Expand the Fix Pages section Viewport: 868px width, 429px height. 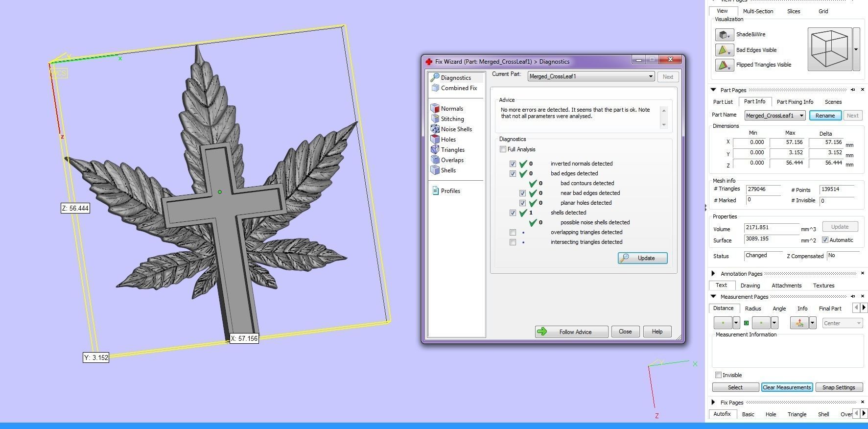(713, 402)
